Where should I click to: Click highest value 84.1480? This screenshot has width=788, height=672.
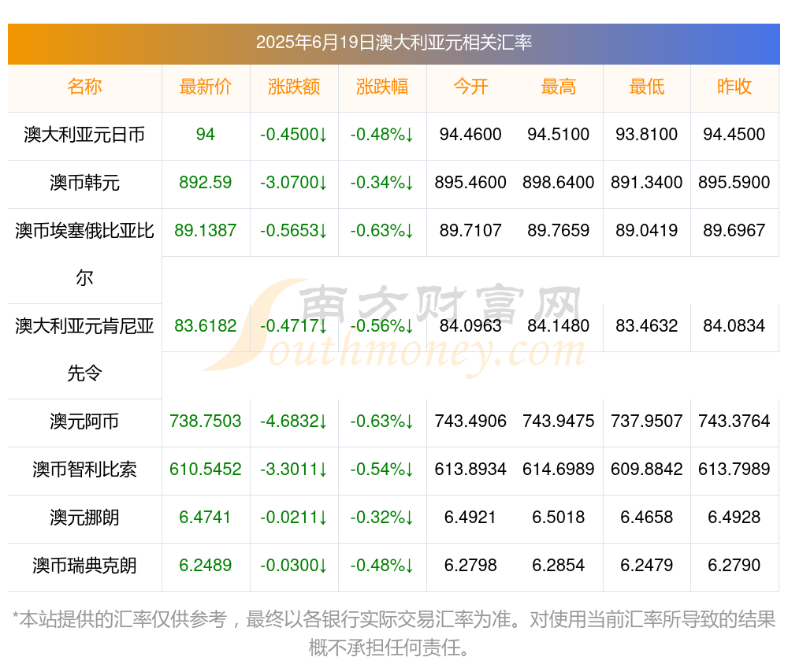pos(559,326)
